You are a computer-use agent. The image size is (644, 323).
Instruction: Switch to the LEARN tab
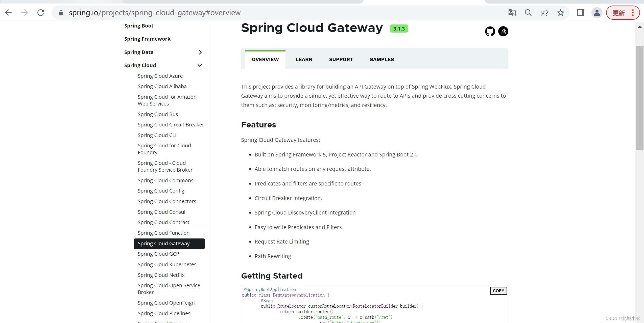click(x=304, y=60)
